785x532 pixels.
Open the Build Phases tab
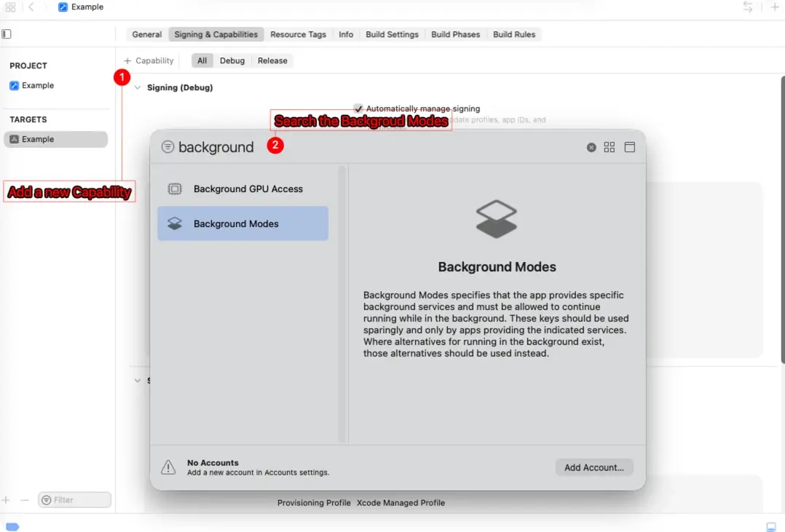455,34
